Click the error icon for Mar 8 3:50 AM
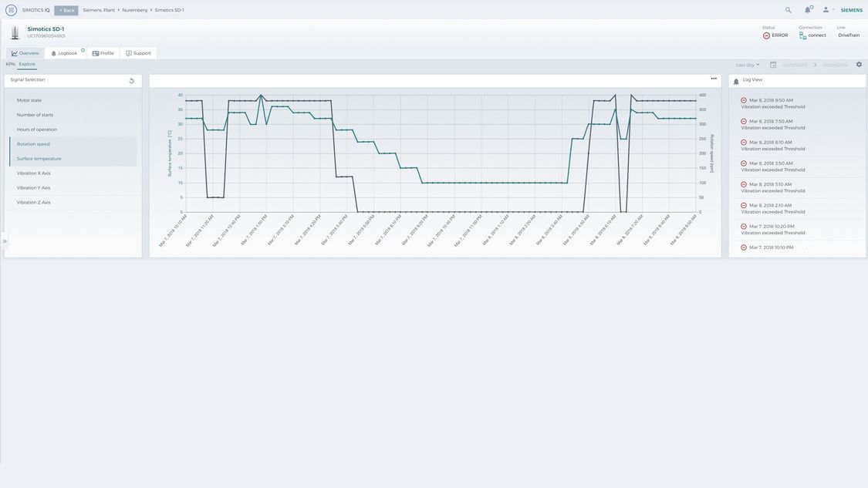 click(744, 163)
